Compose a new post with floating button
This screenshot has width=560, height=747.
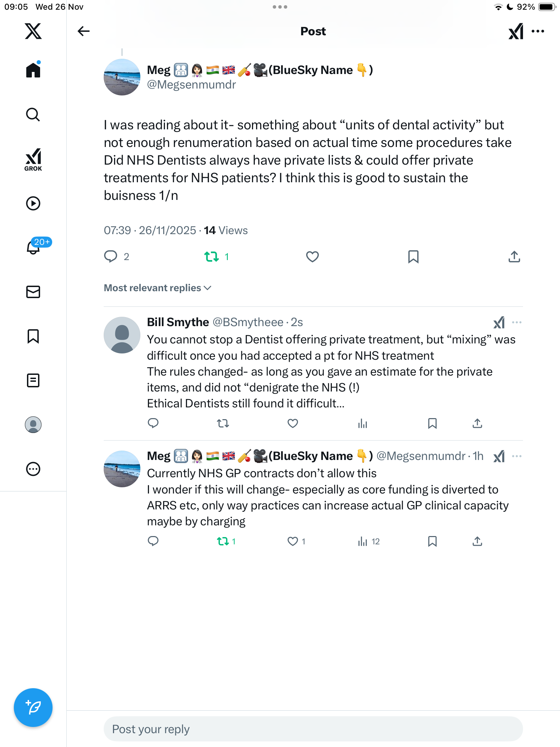click(x=33, y=708)
